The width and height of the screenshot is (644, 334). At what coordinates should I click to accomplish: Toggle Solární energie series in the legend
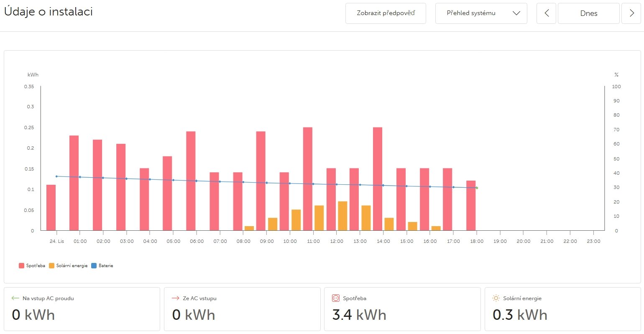point(72,266)
